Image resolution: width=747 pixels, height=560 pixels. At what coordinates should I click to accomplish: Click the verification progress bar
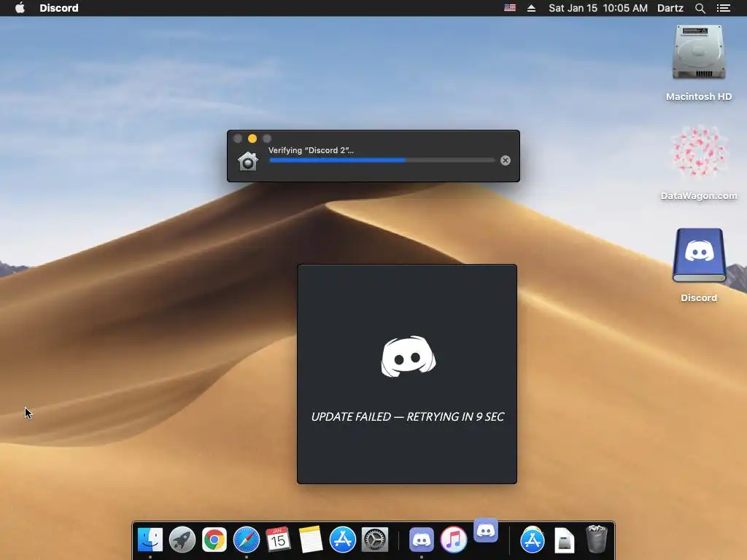point(382,160)
